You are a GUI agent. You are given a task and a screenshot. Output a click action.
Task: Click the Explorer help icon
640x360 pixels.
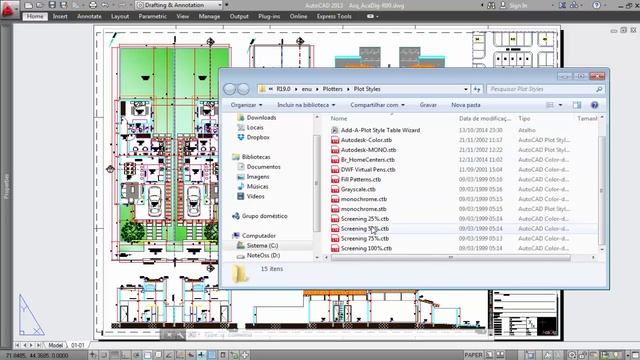pyautogui.click(x=594, y=105)
